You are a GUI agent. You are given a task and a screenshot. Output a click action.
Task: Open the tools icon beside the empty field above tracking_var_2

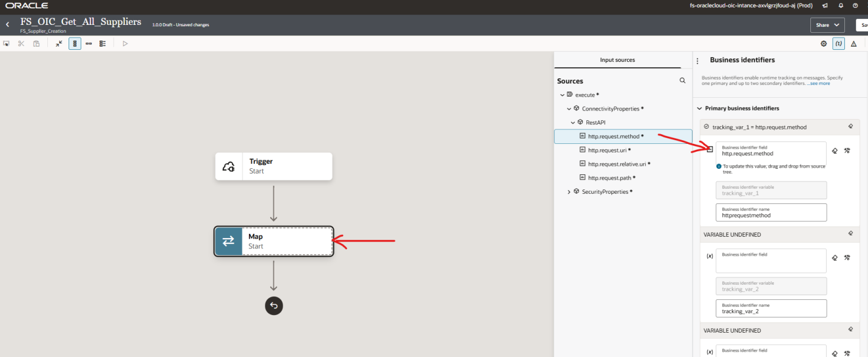coord(847,257)
